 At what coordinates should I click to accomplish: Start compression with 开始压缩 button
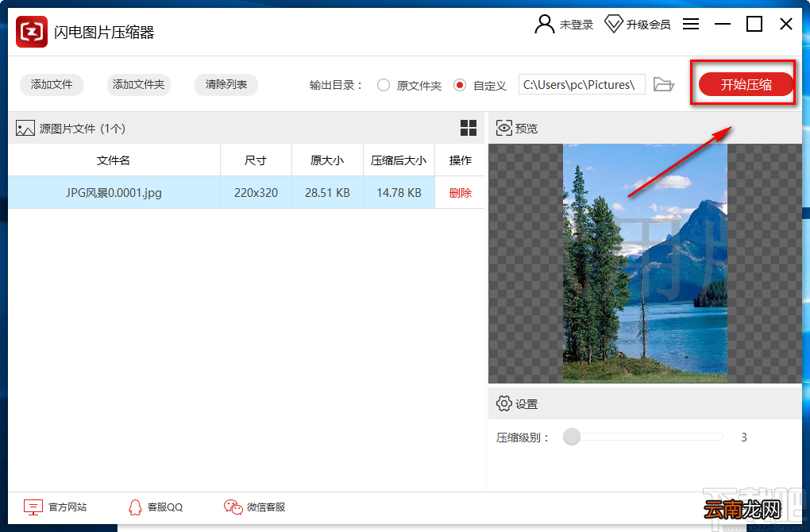746,85
